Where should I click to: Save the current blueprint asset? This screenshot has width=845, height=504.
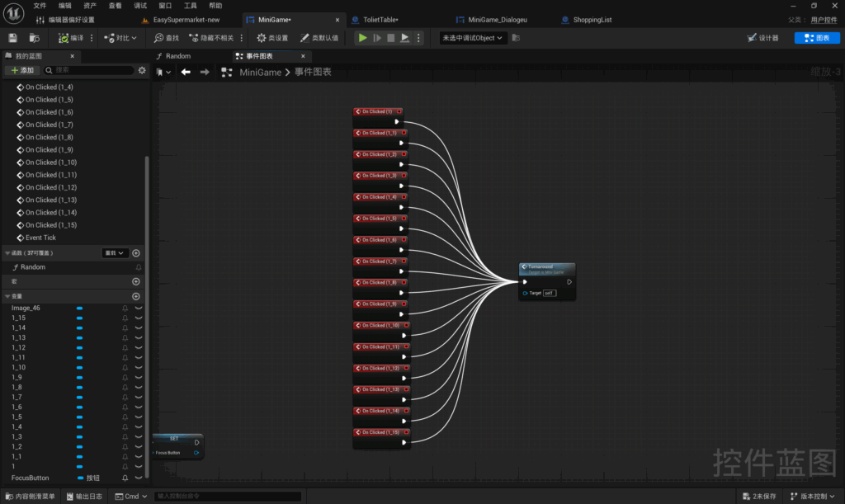(x=12, y=38)
